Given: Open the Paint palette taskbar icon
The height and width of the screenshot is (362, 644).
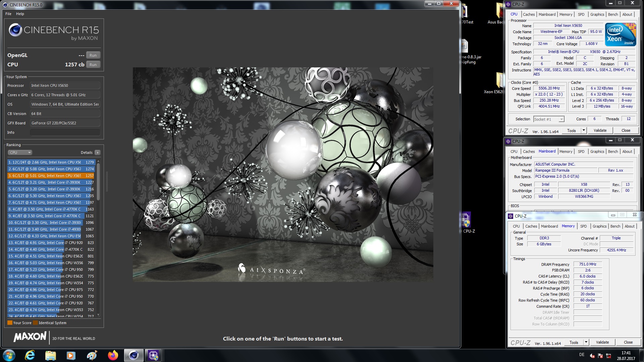Looking at the screenshot, I should click(x=92, y=355).
